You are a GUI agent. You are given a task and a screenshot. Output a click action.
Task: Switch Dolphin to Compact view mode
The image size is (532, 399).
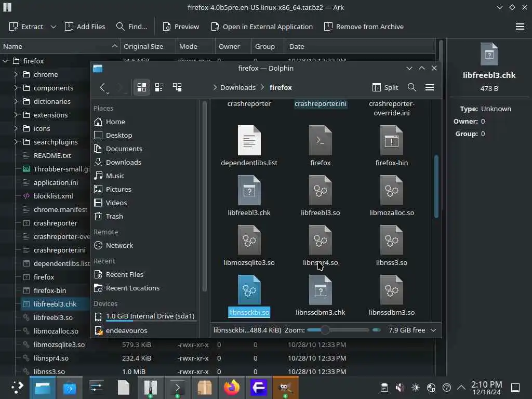pos(159,87)
